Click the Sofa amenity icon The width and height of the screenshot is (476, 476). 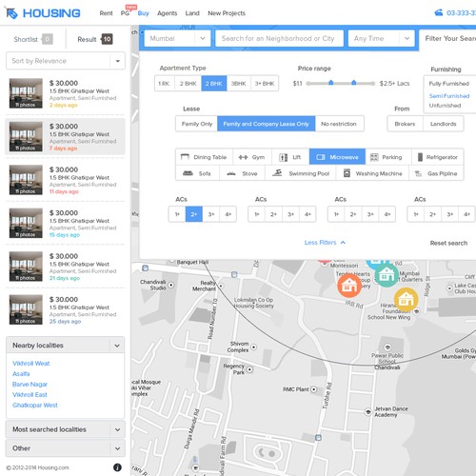pos(188,173)
